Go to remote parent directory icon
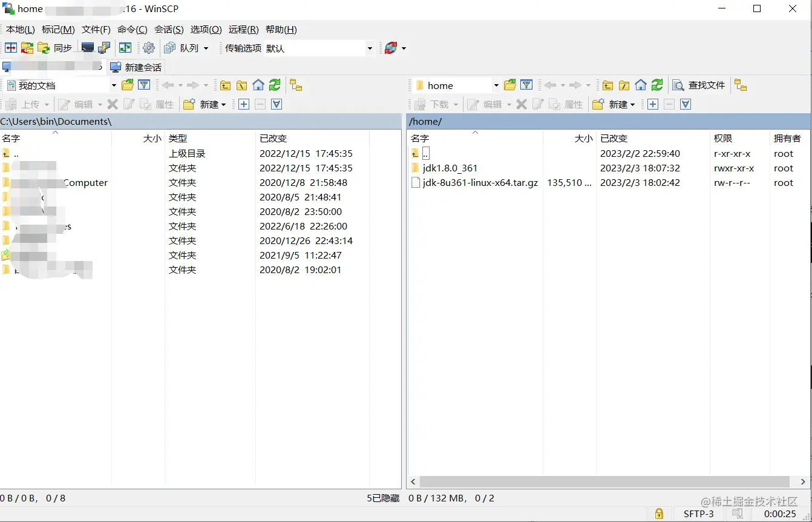Screen dimensions: 812x522 pos(607,85)
